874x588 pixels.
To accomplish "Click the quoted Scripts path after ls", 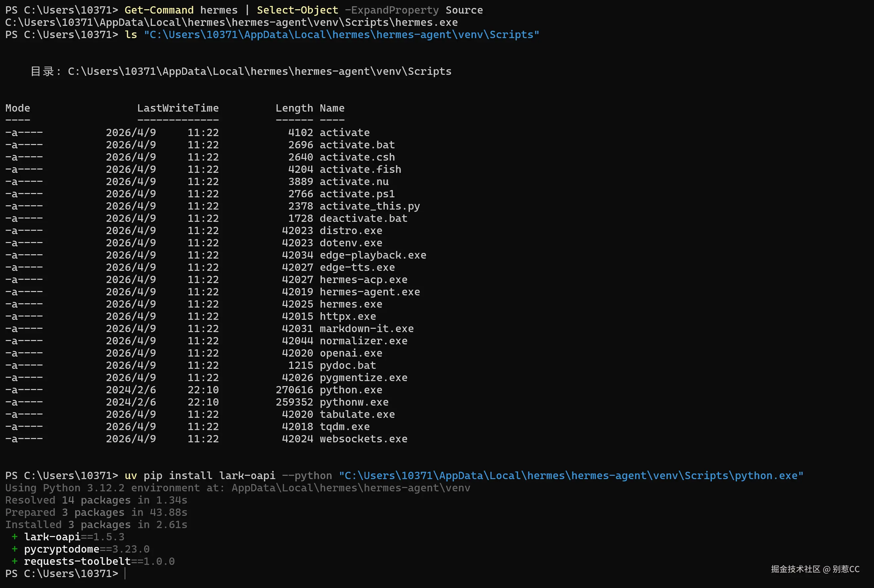I will 341,34.
